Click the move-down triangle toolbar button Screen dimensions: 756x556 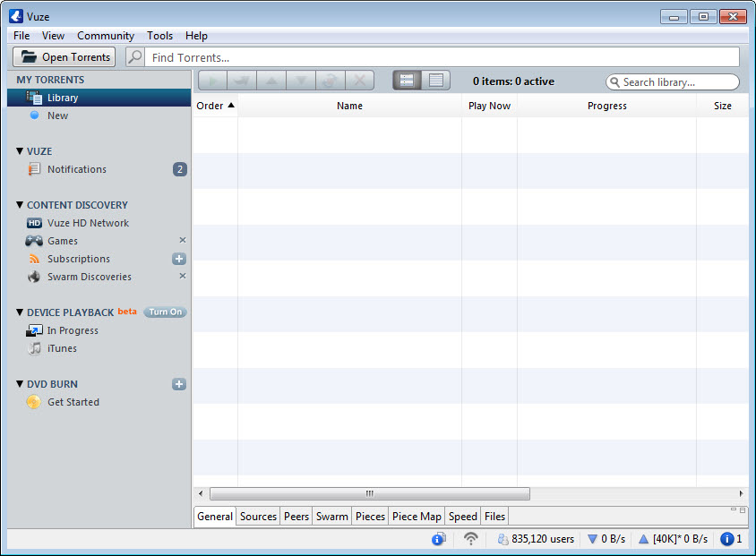coord(301,81)
